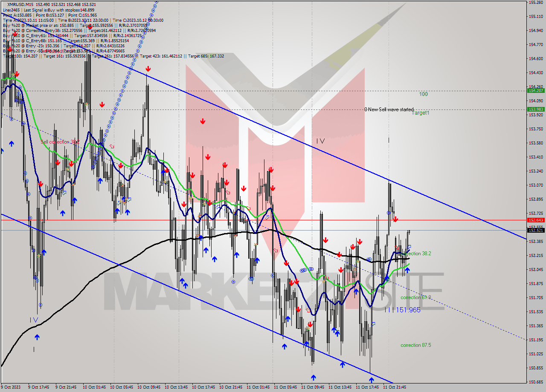Click the green 153.983 price tag
Screen dimensions: 546x392
[536, 110]
